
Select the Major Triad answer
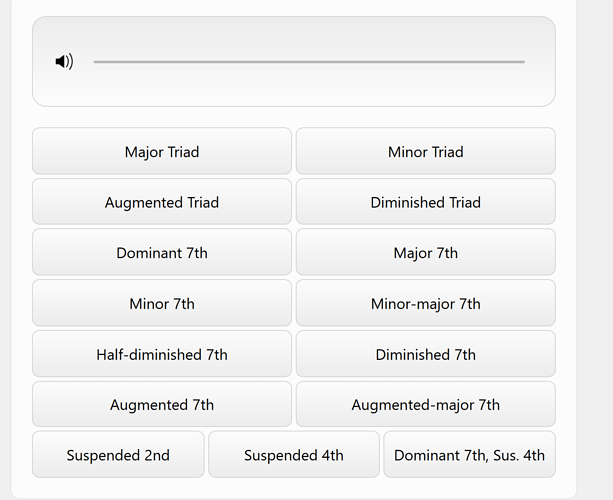tap(162, 152)
